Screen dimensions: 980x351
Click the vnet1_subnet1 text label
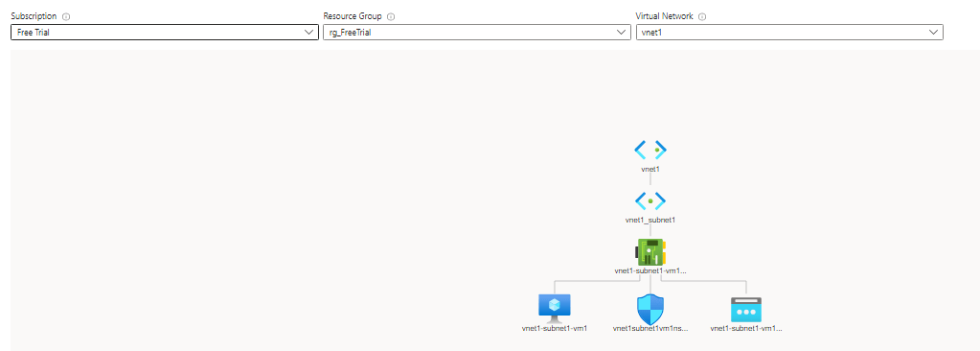650,221
